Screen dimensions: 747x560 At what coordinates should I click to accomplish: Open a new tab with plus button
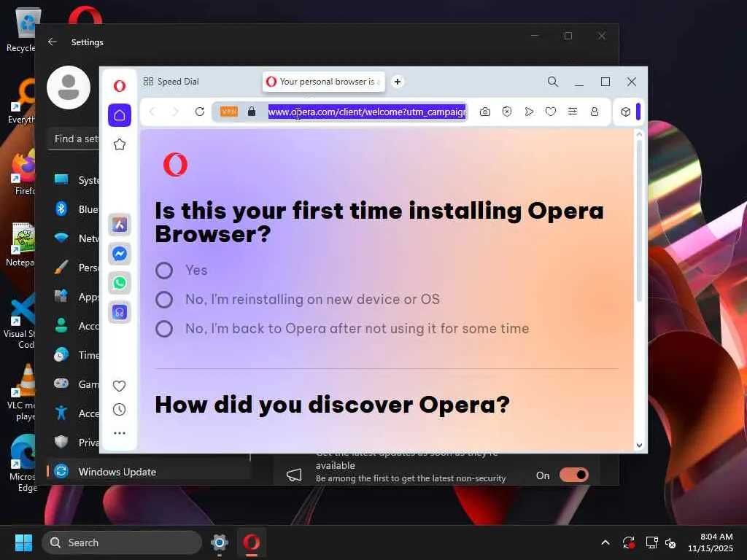[398, 82]
